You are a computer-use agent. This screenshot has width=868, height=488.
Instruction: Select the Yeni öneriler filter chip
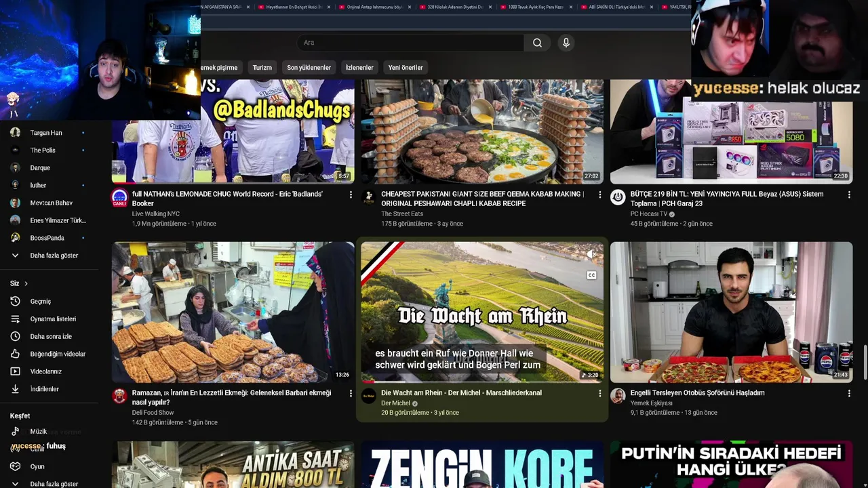click(406, 68)
